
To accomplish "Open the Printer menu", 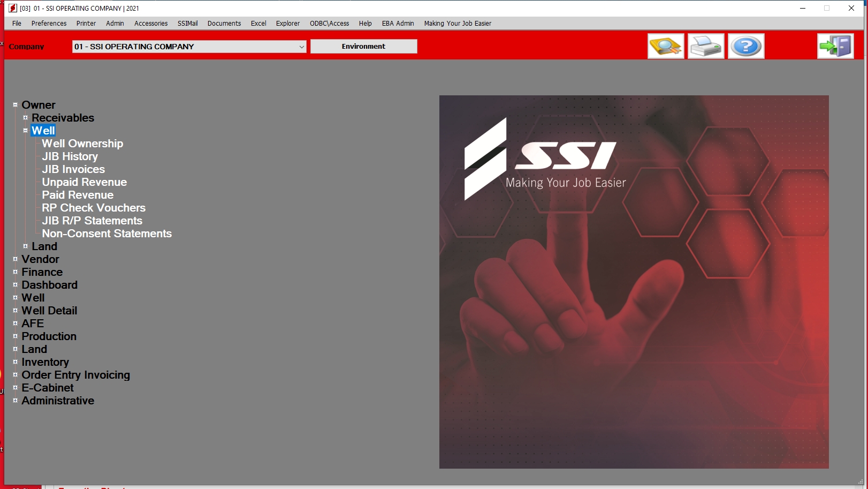I will (86, 24).
